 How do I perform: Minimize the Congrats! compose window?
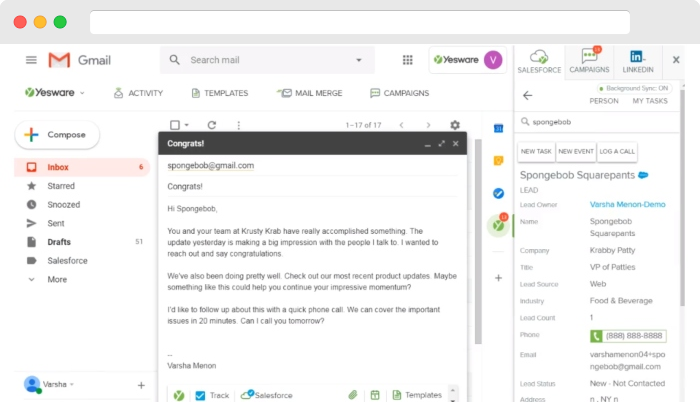[428, 144]
